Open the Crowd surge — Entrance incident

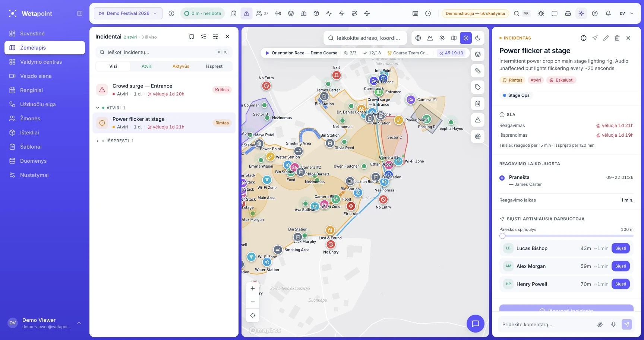point(164,90)
